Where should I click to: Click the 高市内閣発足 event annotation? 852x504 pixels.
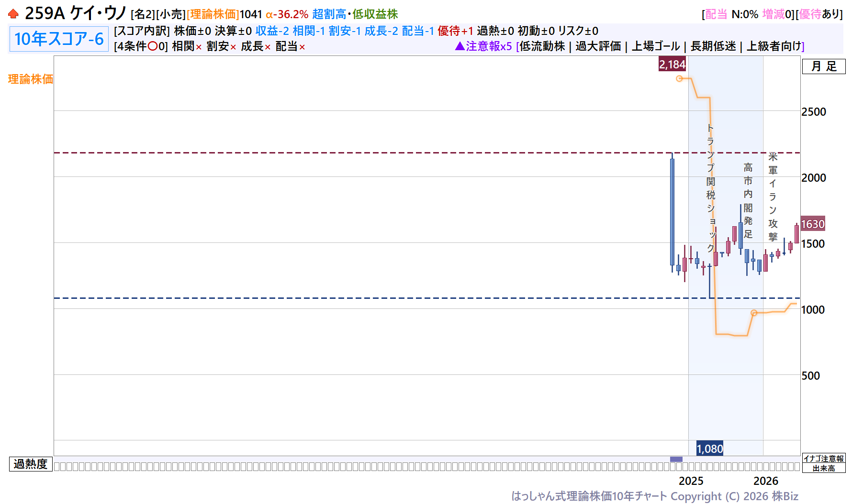748,201
